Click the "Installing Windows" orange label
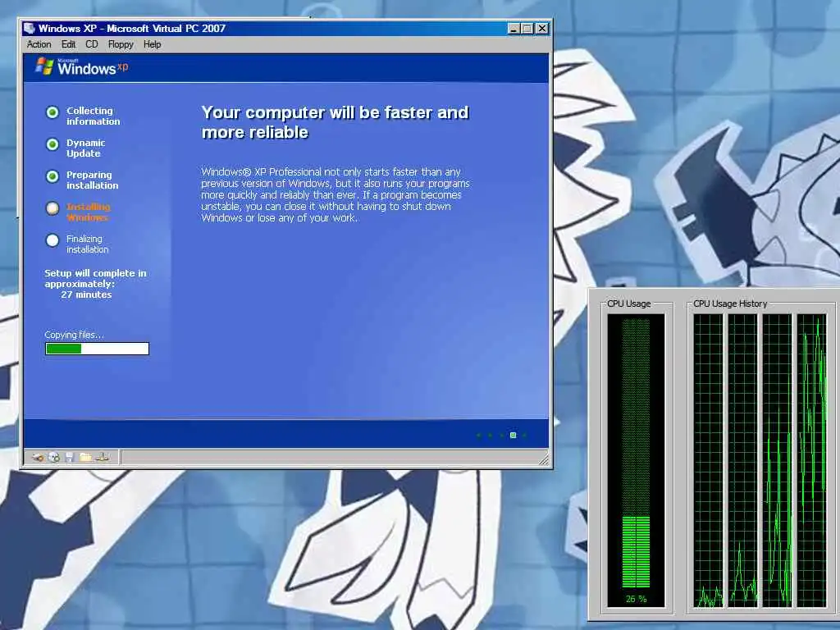840x630 pixels. (88, 212)
